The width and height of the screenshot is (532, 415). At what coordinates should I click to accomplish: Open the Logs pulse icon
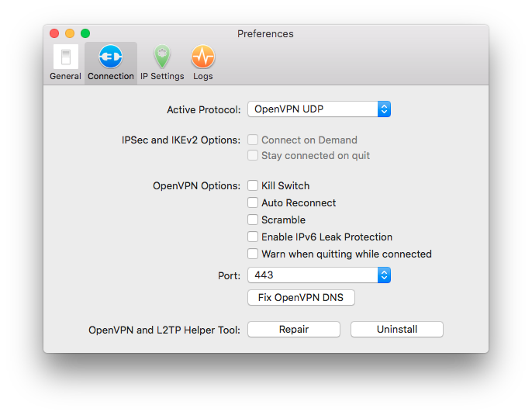[203, 57]
